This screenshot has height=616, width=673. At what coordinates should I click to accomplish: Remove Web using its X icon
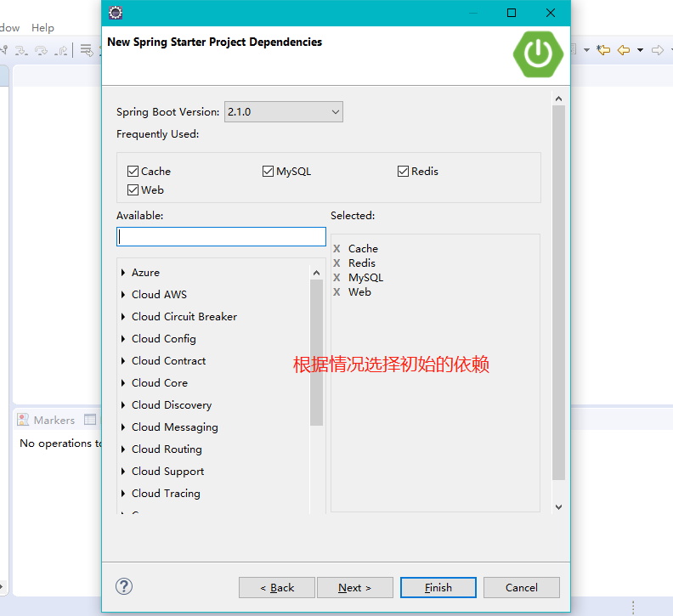[336, 292]
